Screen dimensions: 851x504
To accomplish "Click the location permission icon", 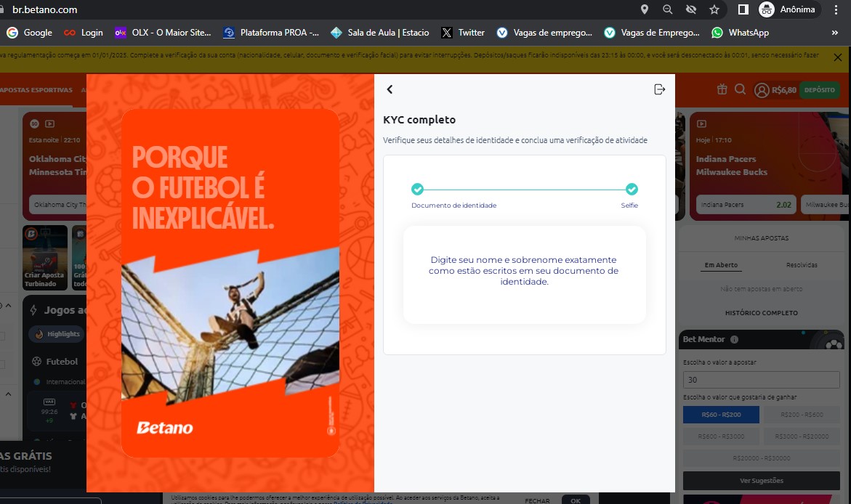I will coord(644,9).
